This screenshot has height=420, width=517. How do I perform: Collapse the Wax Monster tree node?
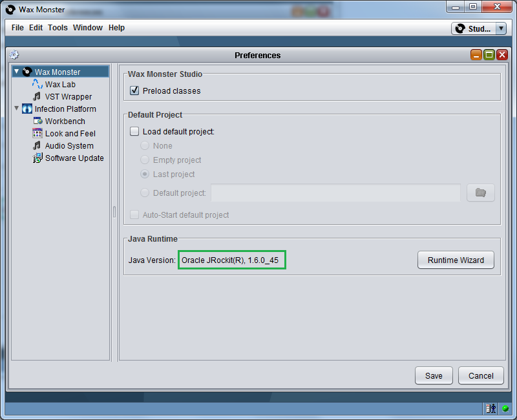pyautogui.click(x=17, y=72)
